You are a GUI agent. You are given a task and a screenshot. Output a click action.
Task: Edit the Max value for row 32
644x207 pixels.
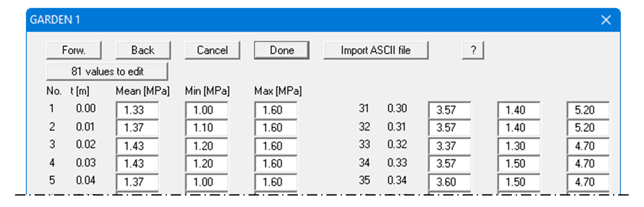(x=588, y=128)
